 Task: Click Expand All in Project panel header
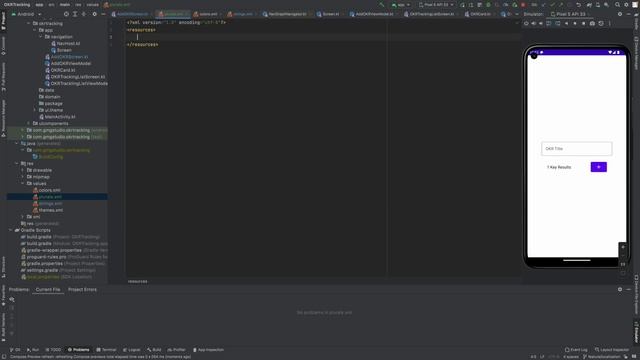click(x=75, y=14)
